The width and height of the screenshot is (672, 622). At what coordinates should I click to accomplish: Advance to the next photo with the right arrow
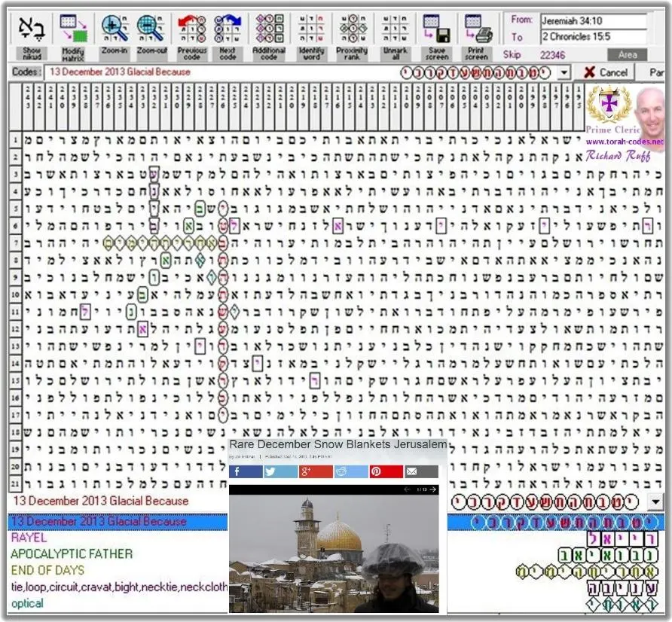coord(433,489)
